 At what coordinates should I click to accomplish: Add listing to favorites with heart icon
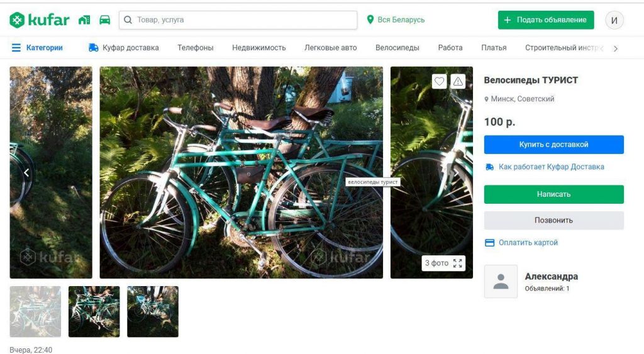pos(439,81)
